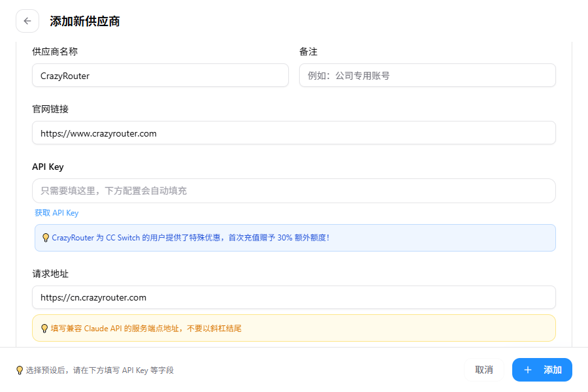Click the 官网链接 label

coord(50,109)
